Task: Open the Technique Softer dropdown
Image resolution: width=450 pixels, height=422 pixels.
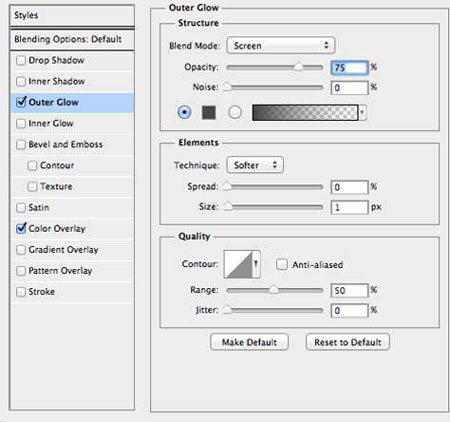Action: coord(255,165)
